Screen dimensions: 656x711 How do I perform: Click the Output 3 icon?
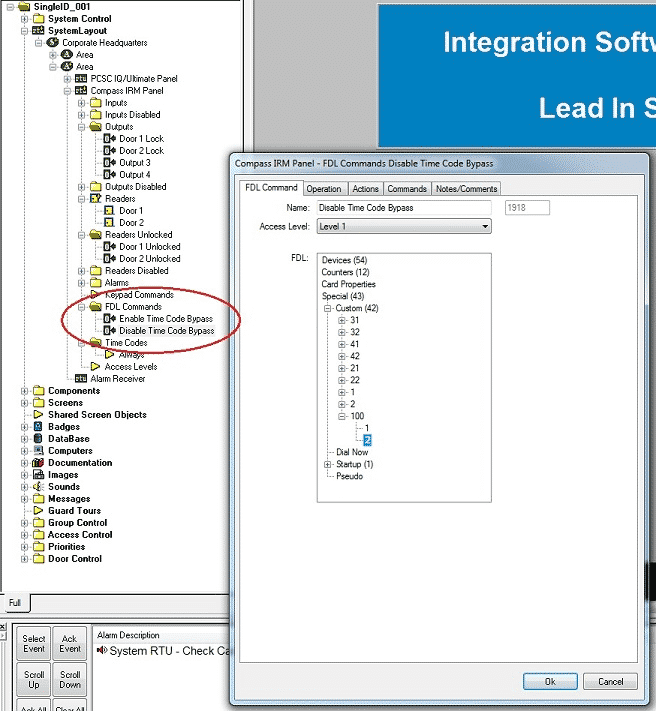pyautogui.click(x=109, y=163)
